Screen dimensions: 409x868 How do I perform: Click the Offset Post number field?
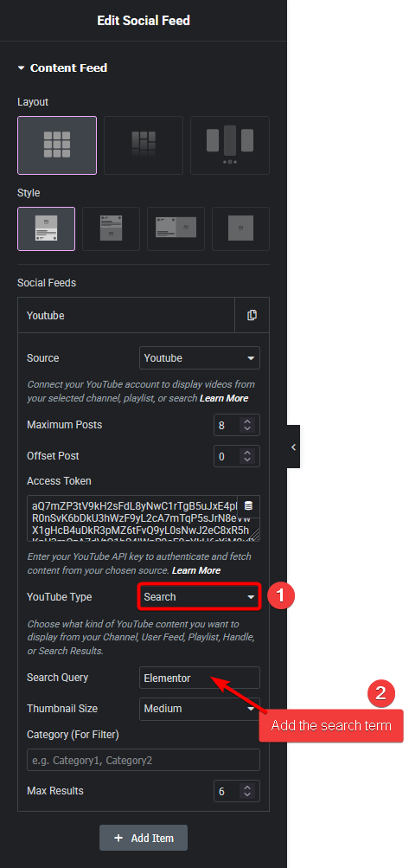pos(237,456)
